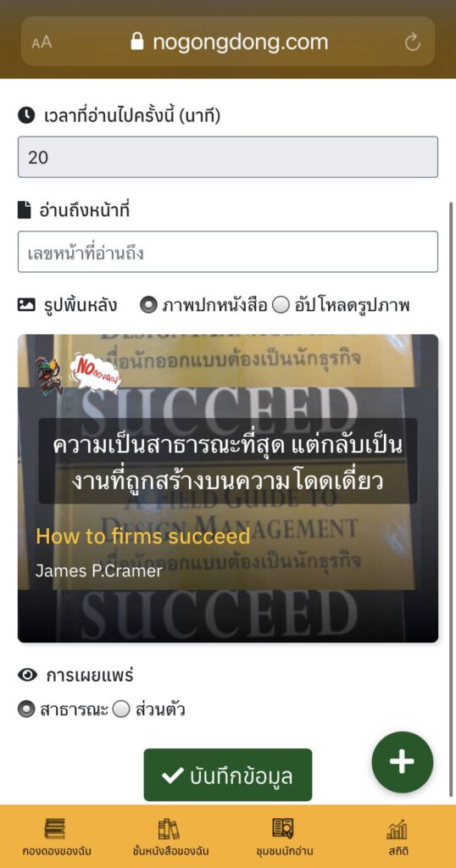The image size is (456, 868).
Task: Choose ส่วนตัว private option
Action: [x=121, y=709]
